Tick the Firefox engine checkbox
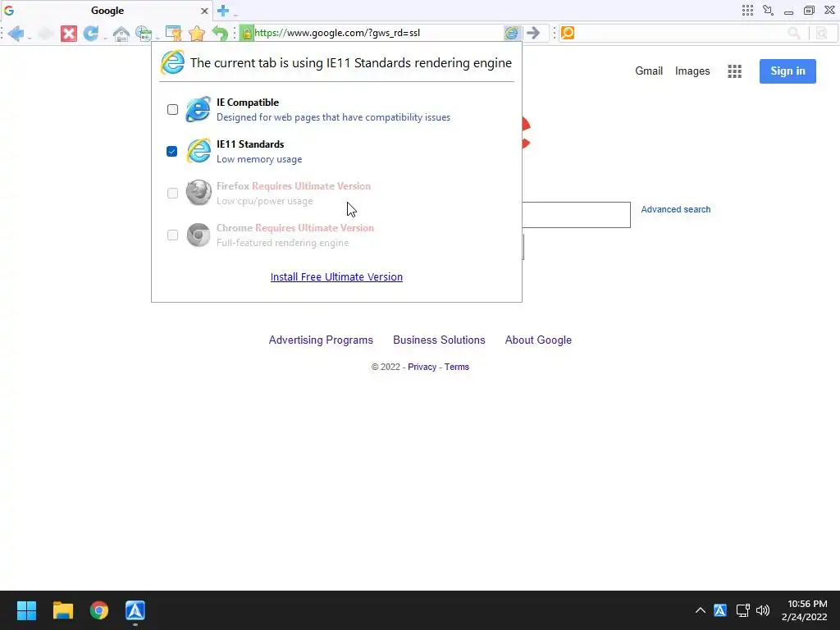This screenshot has width=840, height=630. [x=172, y=193]
